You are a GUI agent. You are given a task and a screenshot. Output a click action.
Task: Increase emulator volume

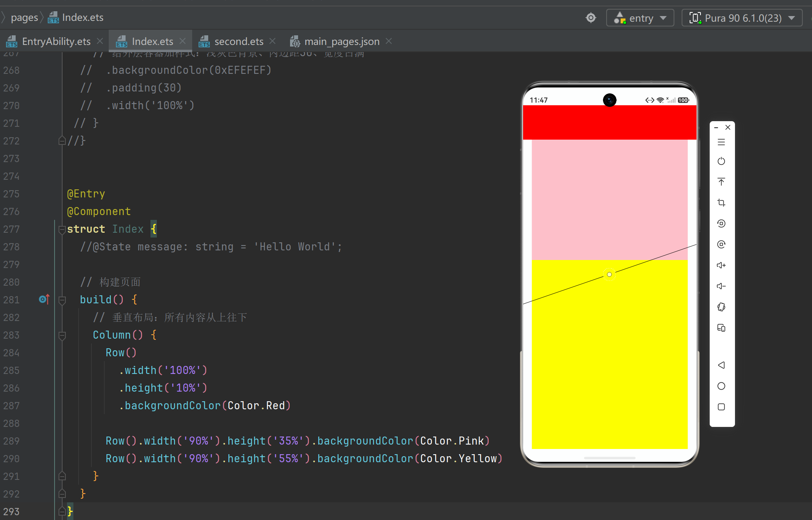[721, 265]
